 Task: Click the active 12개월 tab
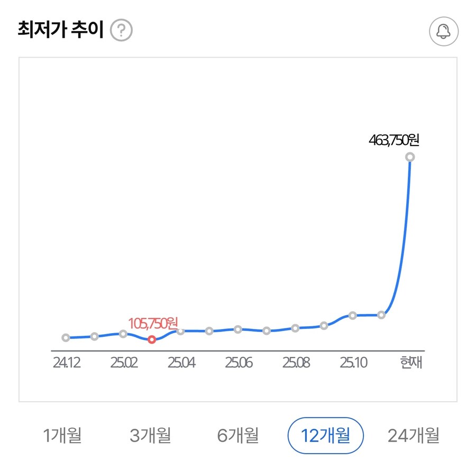click(326, 434)
